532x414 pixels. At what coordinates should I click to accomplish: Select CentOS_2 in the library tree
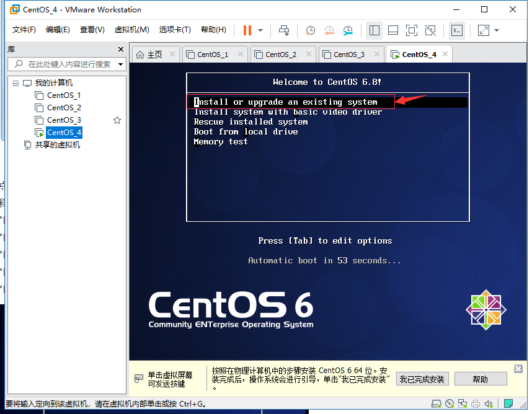(x=63, y=108)
